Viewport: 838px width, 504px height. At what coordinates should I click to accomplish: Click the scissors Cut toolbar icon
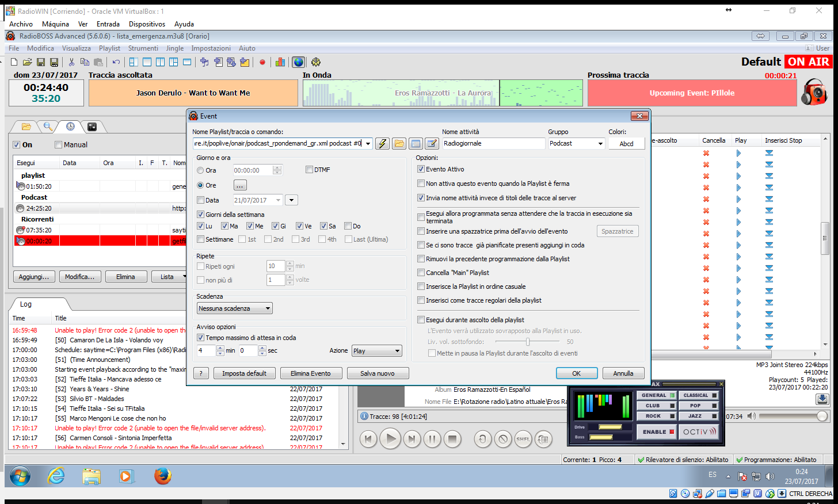[x=71, y=62]
